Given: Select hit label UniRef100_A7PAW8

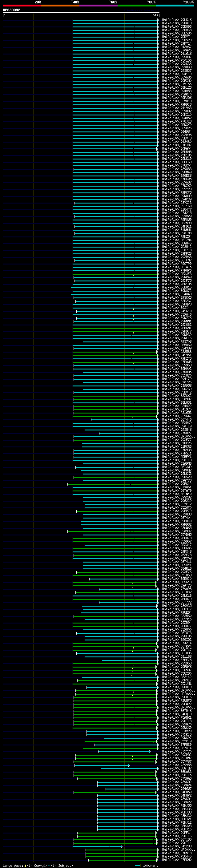Looking at the screenshot, I should pyautogui.click(x=177, y=362).
